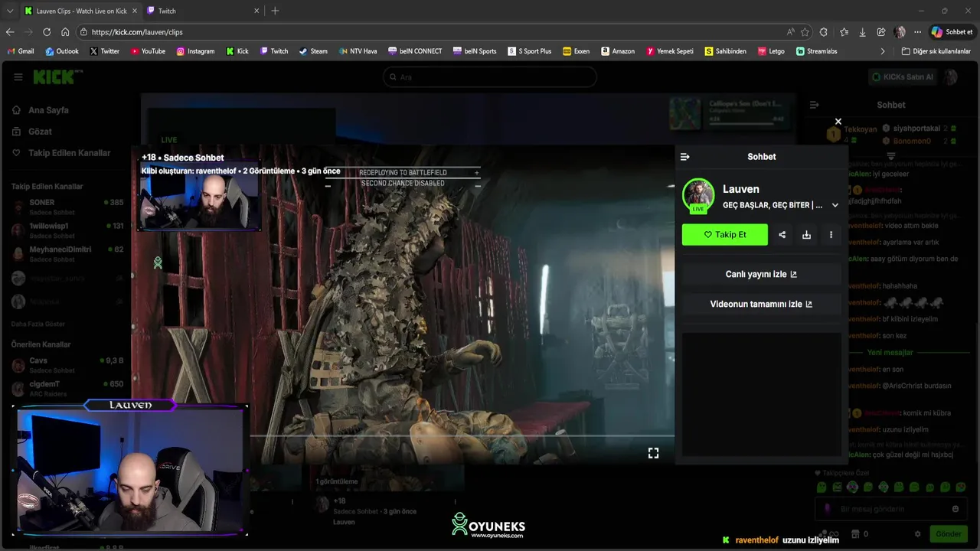
Task: Open Canlı yayını izle link
Action: tap(761, 274)
